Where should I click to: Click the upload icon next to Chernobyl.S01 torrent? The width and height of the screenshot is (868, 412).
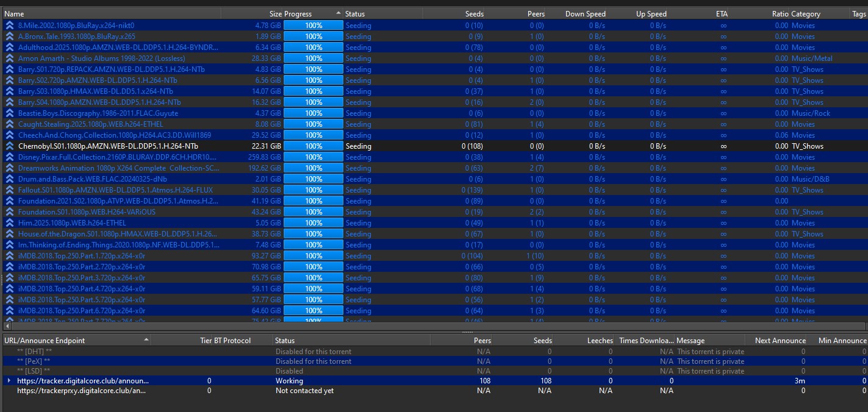tap(9, 146)
